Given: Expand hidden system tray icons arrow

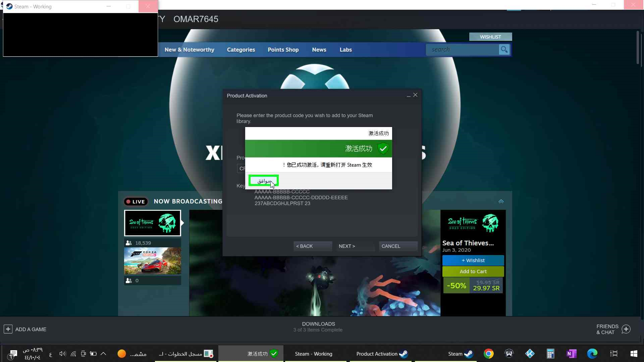Looking at the screenshot, I should click(103, 354).
